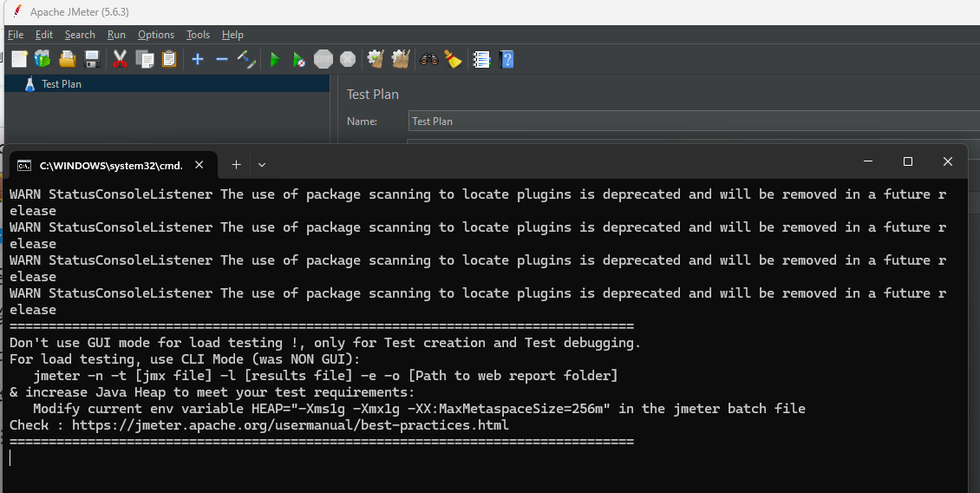
Task: Open the Run menu
Action: [x=116, y=35]
